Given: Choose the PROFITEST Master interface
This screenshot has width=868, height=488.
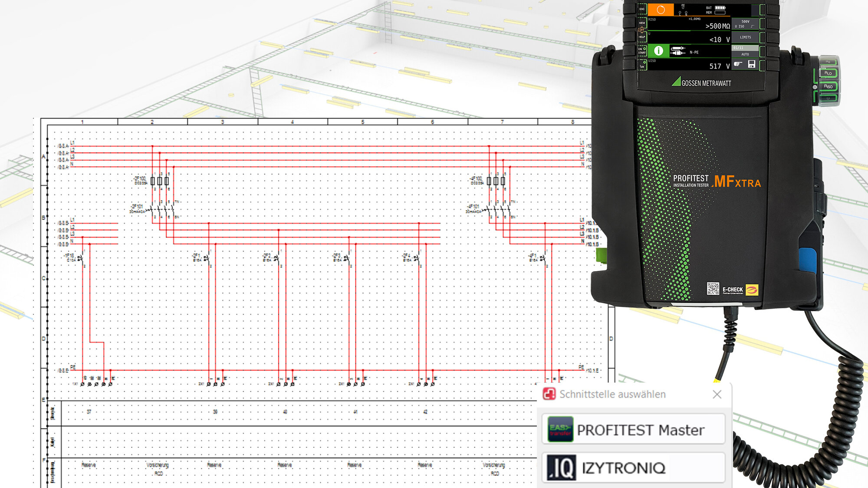Looking at the screenshot, I should 633,429.
